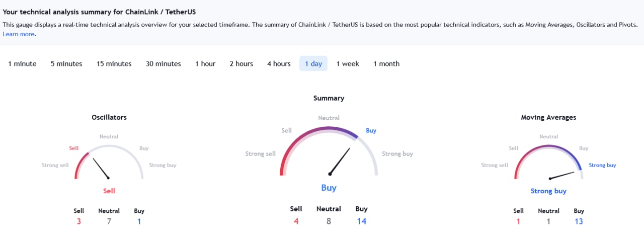Switch to the 5 minutes timeframe
Screen dimensions: 644x238
pos(66,64)
